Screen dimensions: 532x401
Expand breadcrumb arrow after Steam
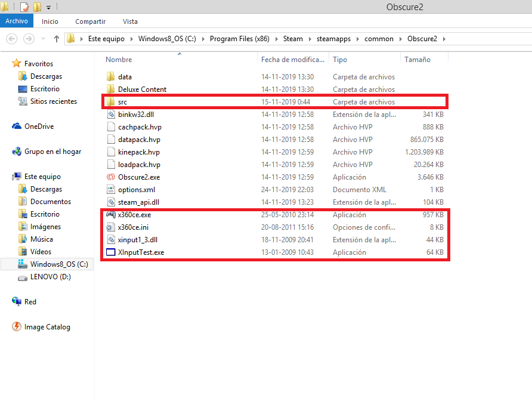(310, 39)
